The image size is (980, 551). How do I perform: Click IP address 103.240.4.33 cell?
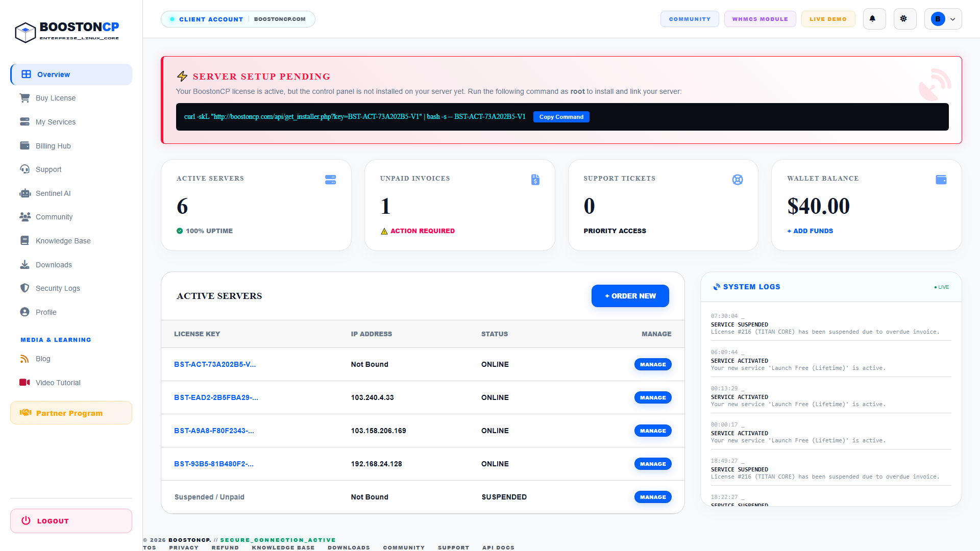point(372,397)
